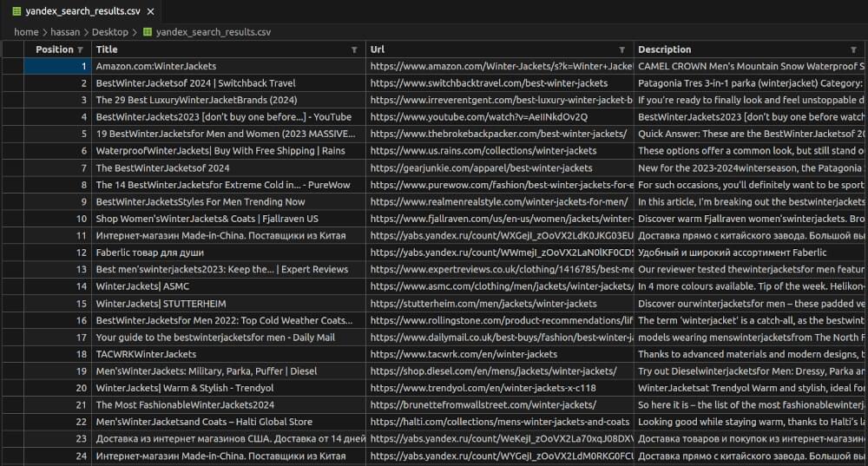Select Position cell with value 1
Viewport: 868px width, 466px height.
tap(57, 66)
